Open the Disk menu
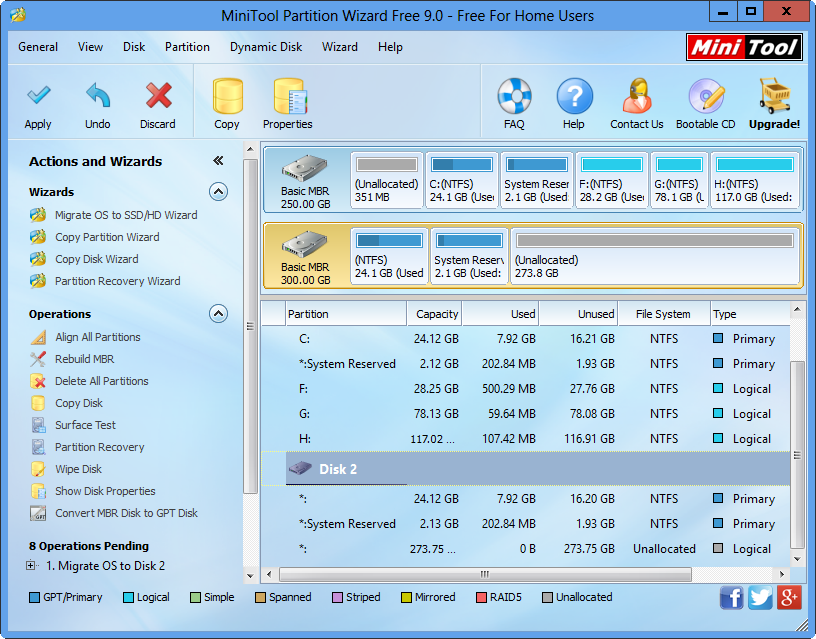This screenshot has width=816, height=639. (134, 47)
